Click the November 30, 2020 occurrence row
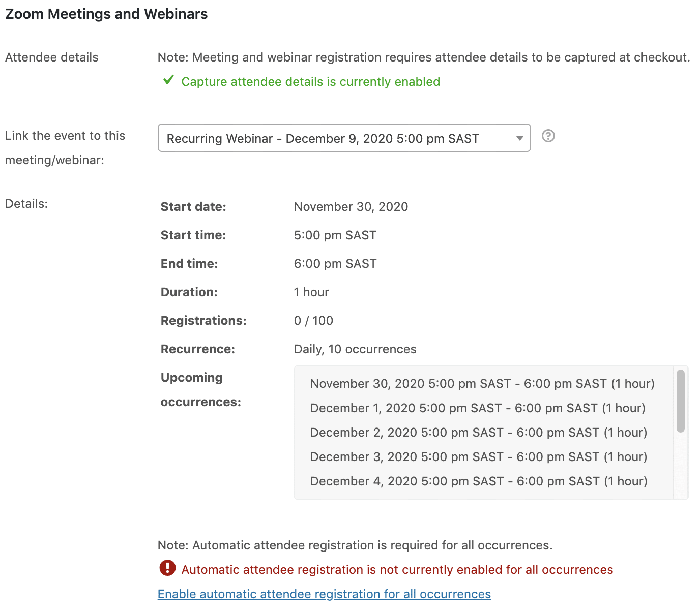This screenshot has width=700, height=612. pos(482,384)
